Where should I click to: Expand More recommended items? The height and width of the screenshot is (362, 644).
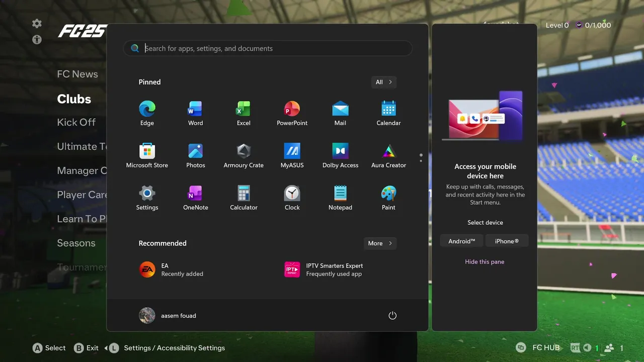(x=380, y=243)
